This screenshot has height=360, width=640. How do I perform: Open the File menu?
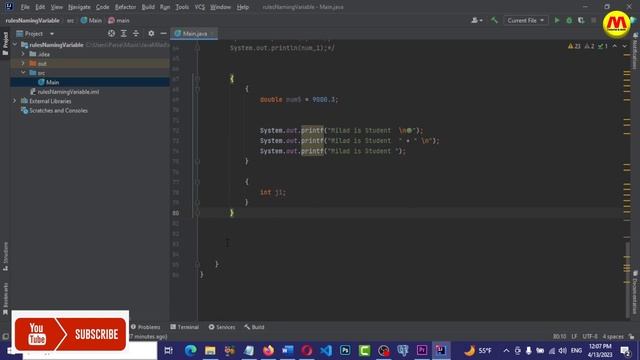pyautogui.click(x=25, y=7)
